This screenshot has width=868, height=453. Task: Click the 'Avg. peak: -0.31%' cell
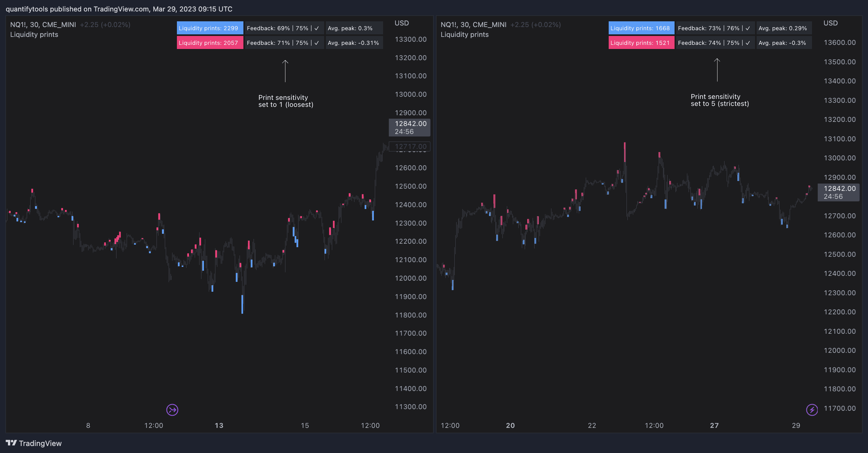353,43
